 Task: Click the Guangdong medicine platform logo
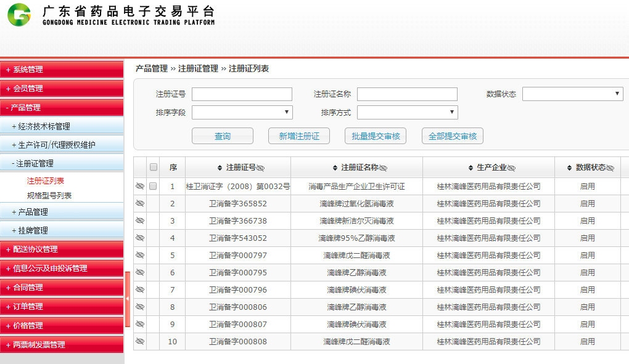pyautogui.click(x=18, y=15)
